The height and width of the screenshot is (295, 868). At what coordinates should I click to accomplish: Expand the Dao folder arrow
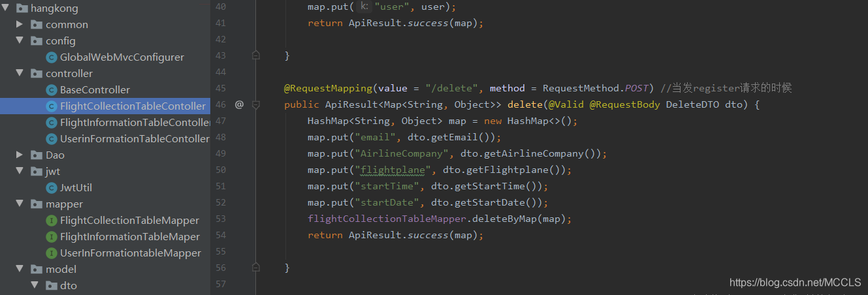tap(20, 155)
